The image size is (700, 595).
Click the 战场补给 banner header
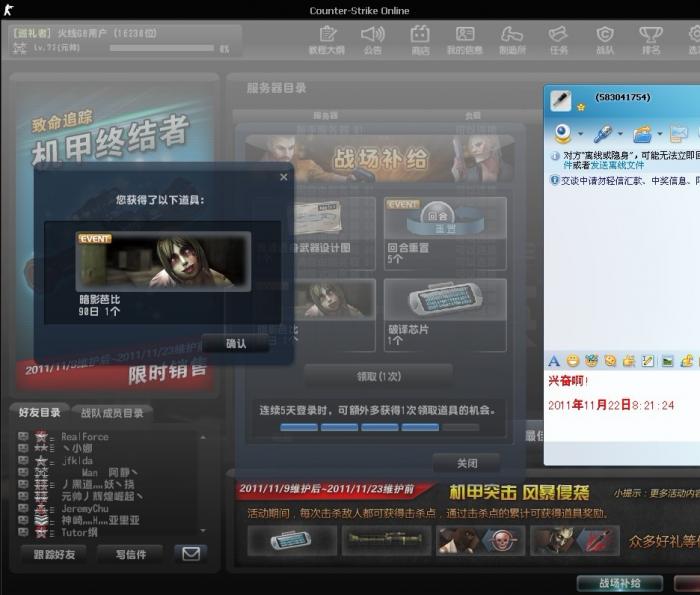[x=380, y=158]
